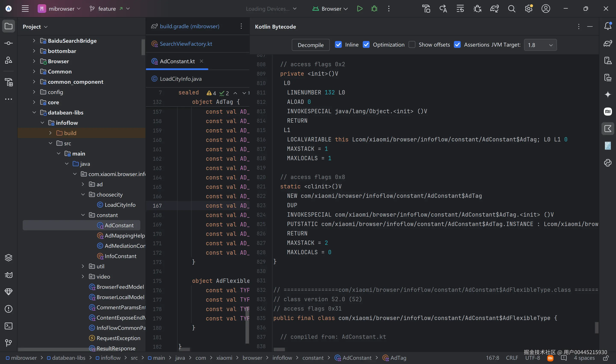Uncheck the Inline checkbox
The height and width of the screenshot is (364, 616).
pyautogui.click(x=338, y=45)
